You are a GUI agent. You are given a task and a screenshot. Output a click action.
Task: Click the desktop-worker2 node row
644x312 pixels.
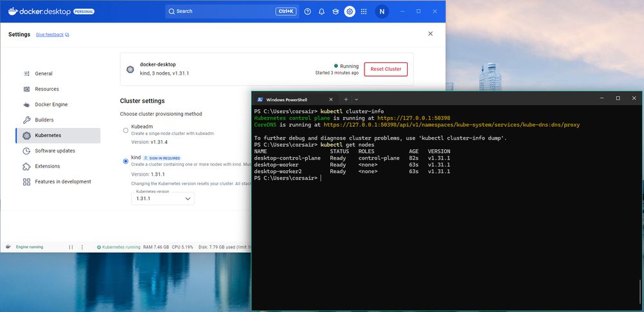coord(352,171)
